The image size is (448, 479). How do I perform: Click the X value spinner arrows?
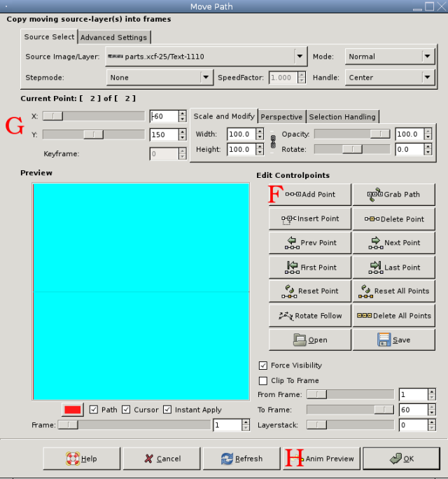pyautogui.click(x=182, y=116)
